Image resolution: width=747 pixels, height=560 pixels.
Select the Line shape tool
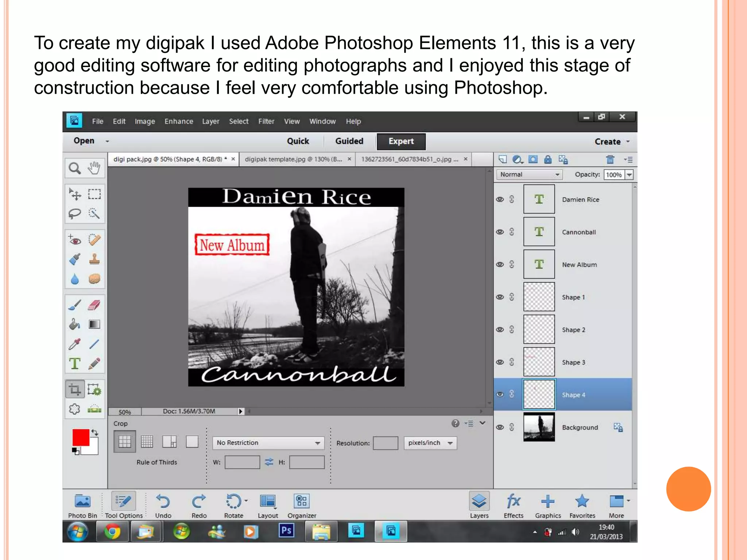94,344
